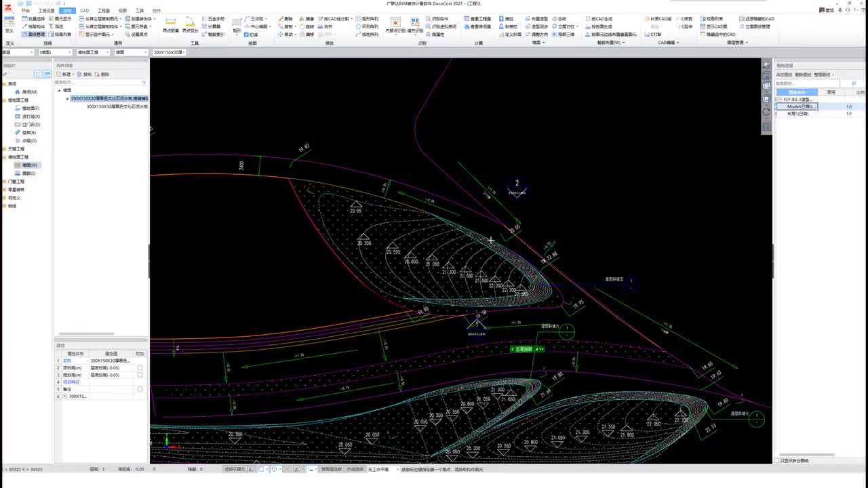Click the 删除 delete tool in ribbon
868x488 pixels.
click(x=285, y=19)
